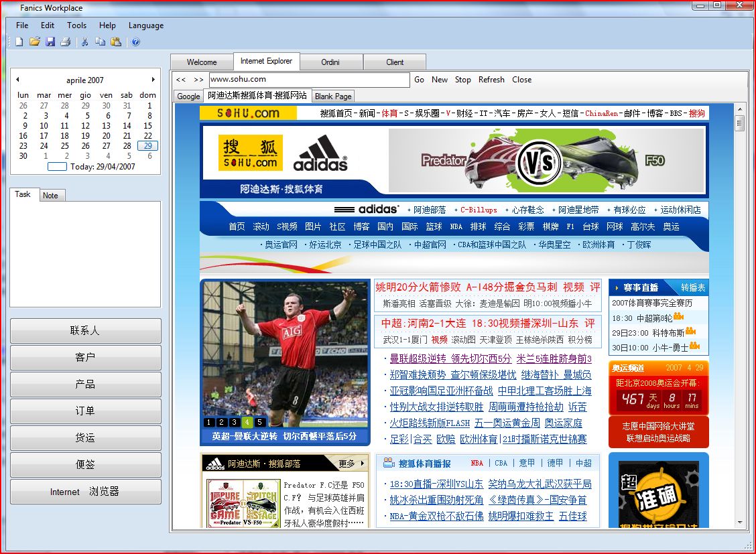Screen dimensions: 756x554
Task: Save using the floppy disk icon
Action: point(50,42)
